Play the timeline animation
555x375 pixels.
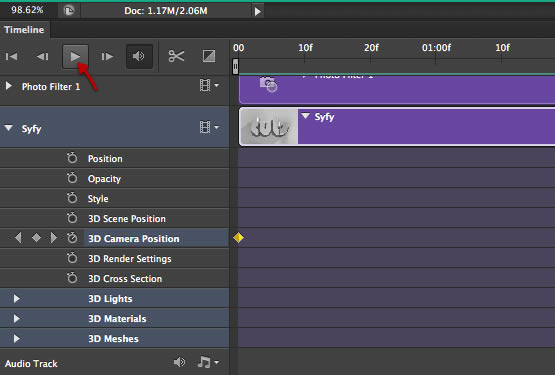pos(75,56)
